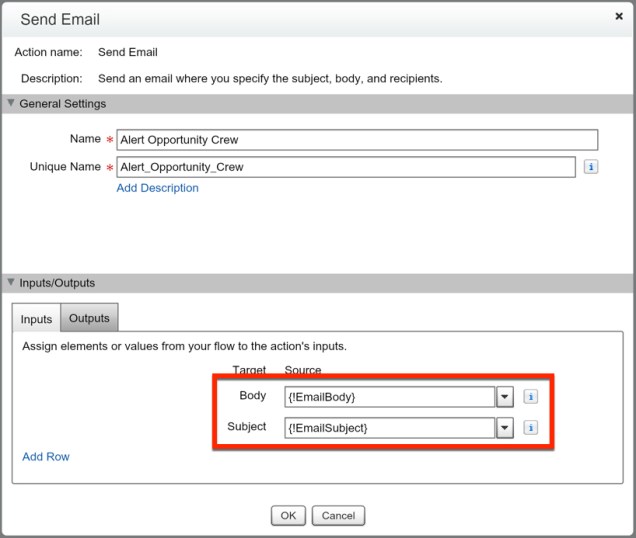Open the Subject source dropdown arrow
Image resolution: width=636 pixels, height=538 pixels.
coord(505,428)
